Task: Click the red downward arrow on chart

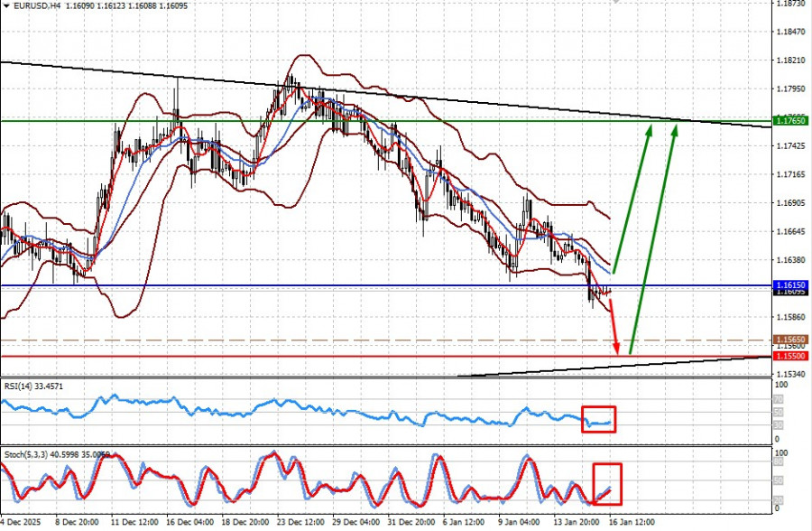Action: pos(614,325)
